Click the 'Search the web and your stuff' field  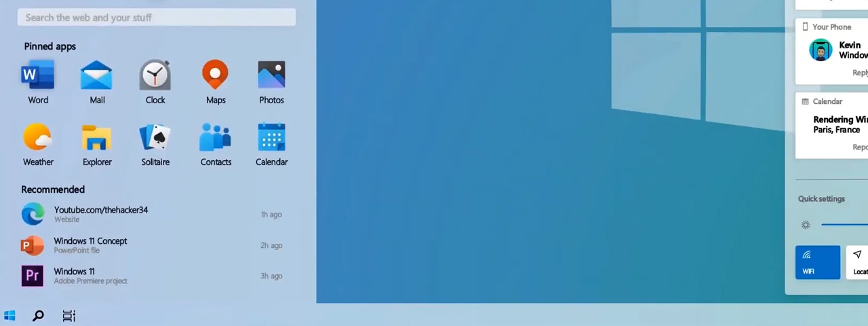(x=157, y=17)
